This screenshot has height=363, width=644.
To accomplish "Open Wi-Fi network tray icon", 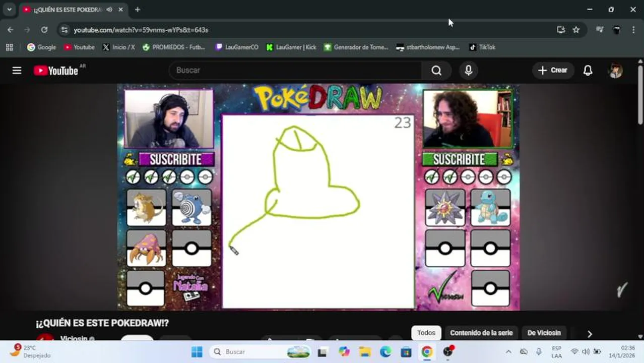I will [x=574, y=351].
